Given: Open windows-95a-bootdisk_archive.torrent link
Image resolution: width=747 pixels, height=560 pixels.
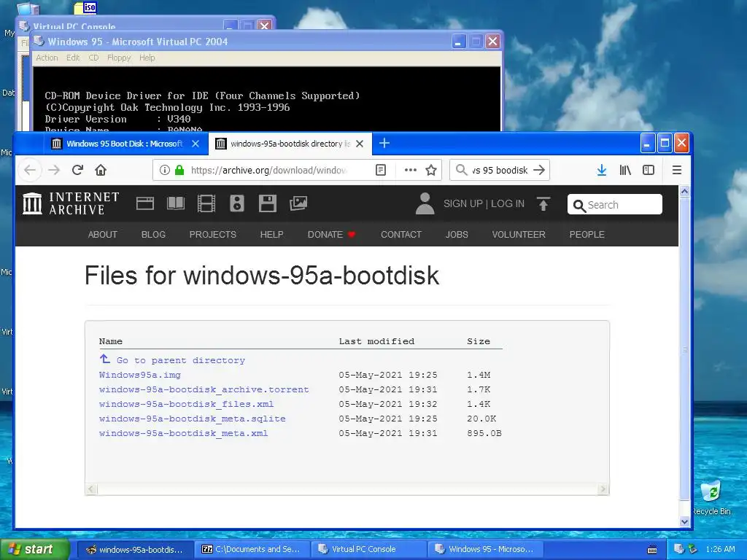Looking at the screenshot, I should pos(204,389).
